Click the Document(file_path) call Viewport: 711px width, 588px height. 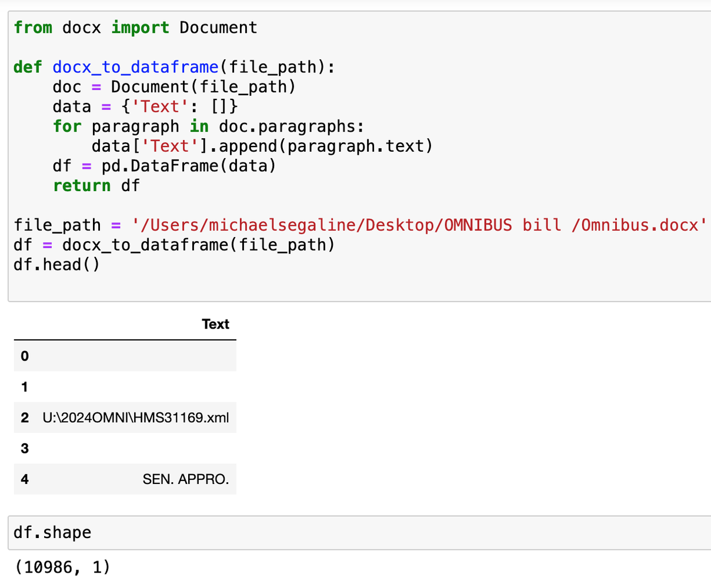(x=203, y=87)
